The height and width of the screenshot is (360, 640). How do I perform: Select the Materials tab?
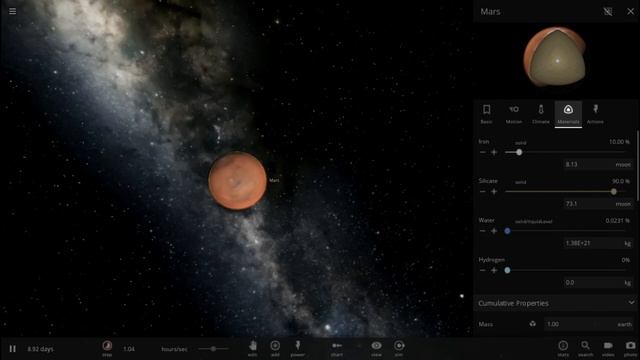[568, 114]
